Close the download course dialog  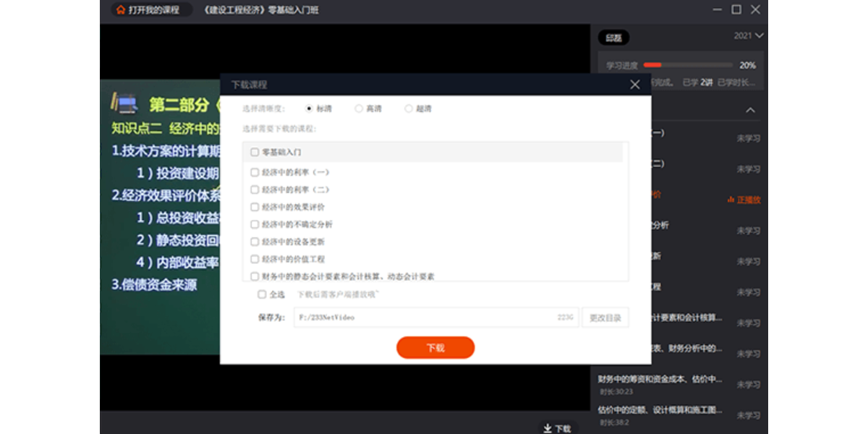pyautogui.click(x=635, y=85)
